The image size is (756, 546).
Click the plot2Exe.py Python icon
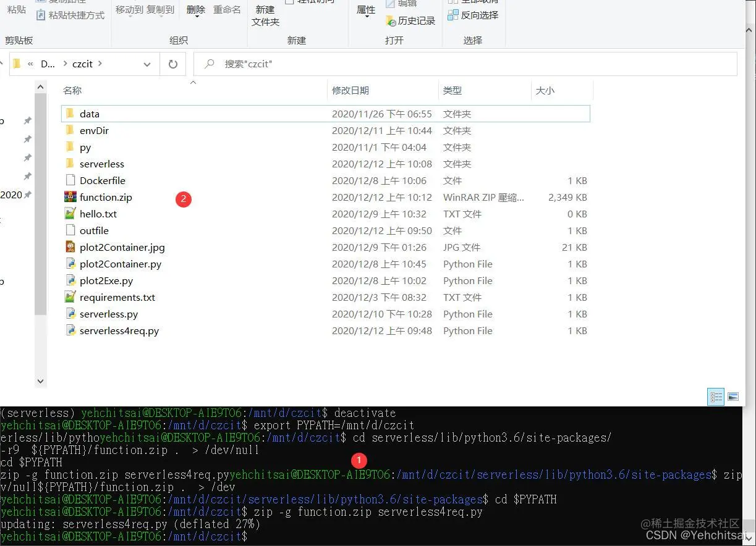[x=70, y=280]
